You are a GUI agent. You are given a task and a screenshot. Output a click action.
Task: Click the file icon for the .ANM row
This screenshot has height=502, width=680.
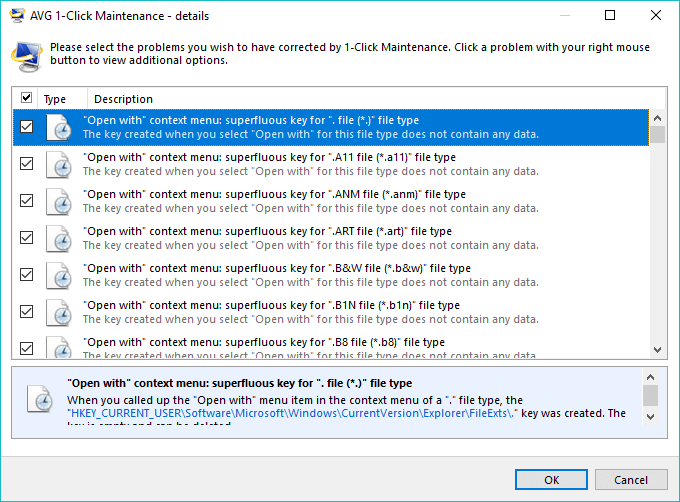(x=59, y=201)
